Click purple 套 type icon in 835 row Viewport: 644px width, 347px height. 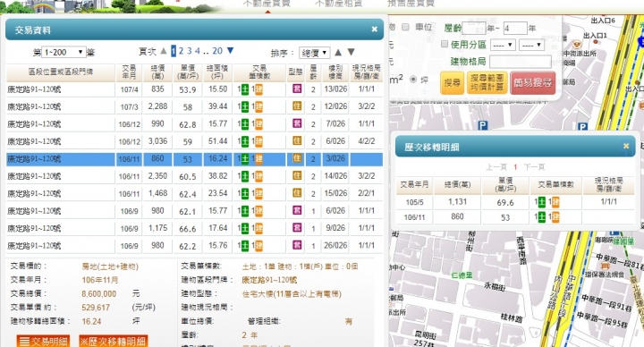(x=297, y=89)
